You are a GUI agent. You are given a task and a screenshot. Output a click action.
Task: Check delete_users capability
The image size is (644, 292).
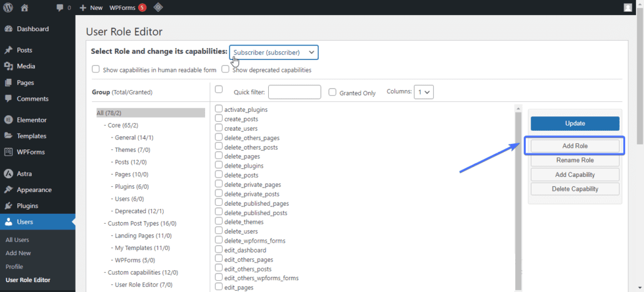[219, 231]
